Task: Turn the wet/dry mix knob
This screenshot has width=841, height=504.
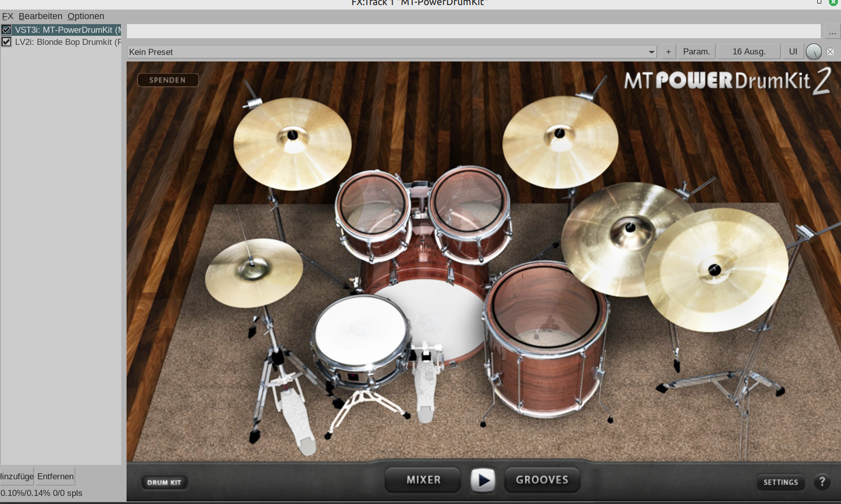Action: 813,51
